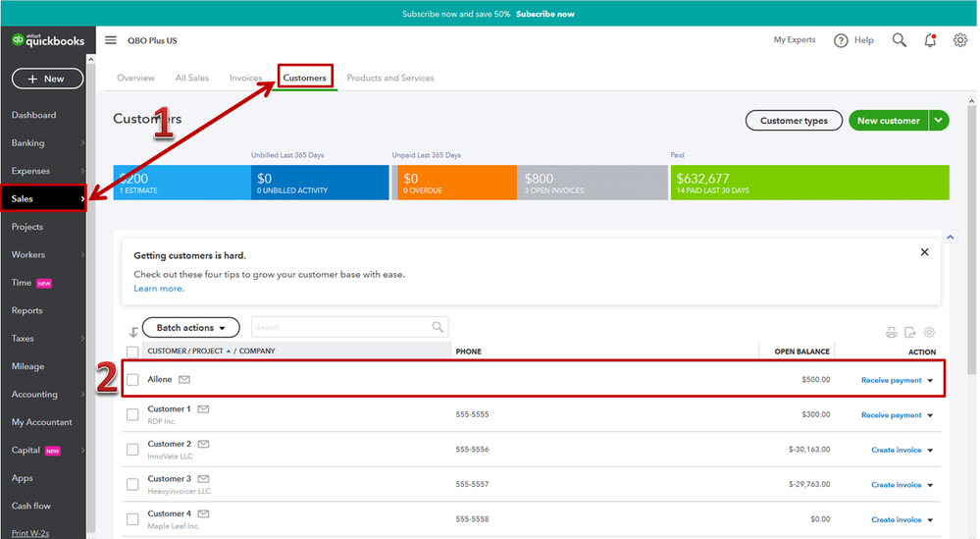980x539 pixels.
Task: Click Receive payment for Ailene
Action: (x=892, y=380)
